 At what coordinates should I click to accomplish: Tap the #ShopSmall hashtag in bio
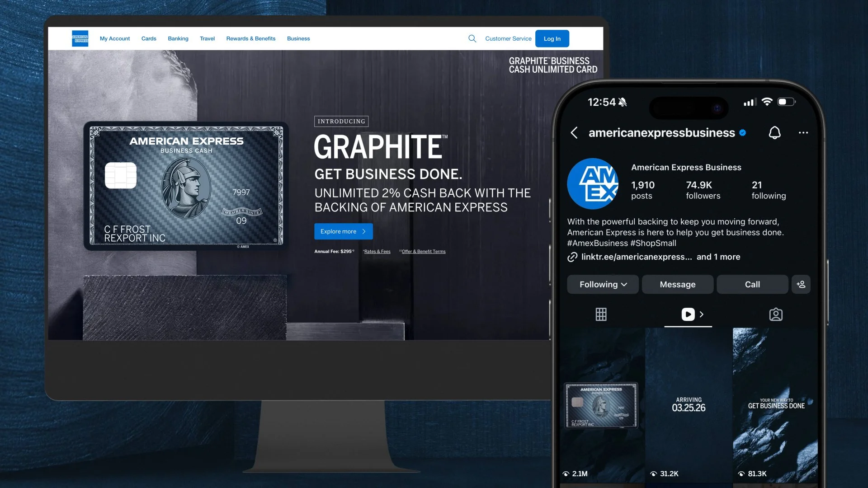(x=653, y=243)
